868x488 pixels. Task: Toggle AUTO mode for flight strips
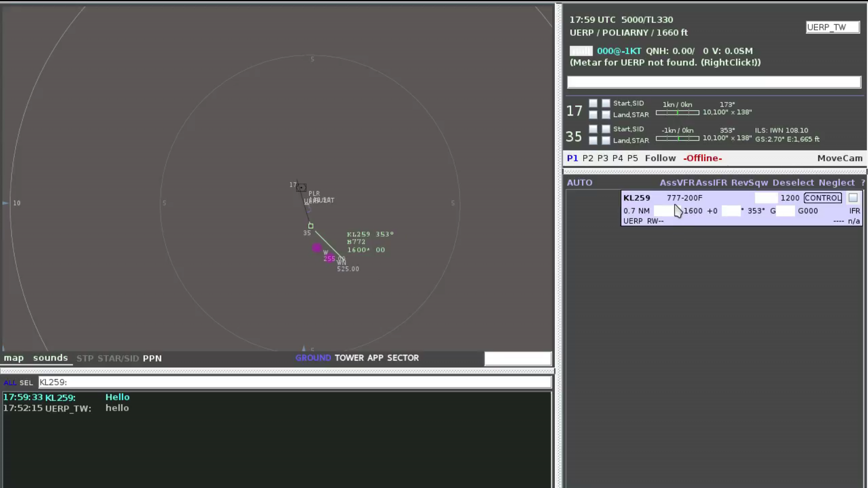(579, 183)
